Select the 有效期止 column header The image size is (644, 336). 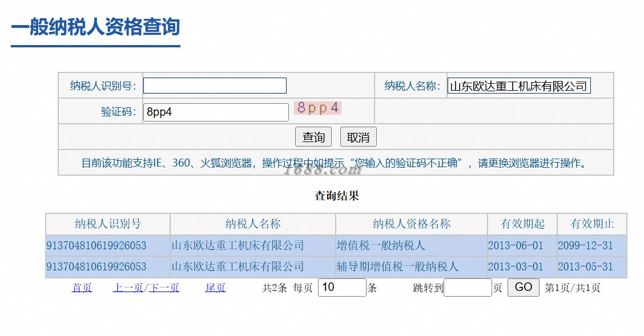pos(592,224)
